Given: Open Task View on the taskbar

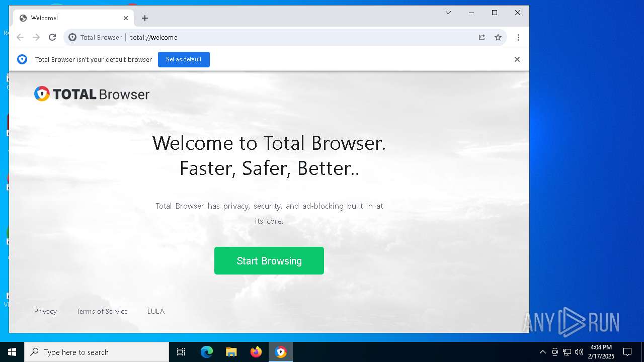Looking at the screenshot, I should [181, 352].
